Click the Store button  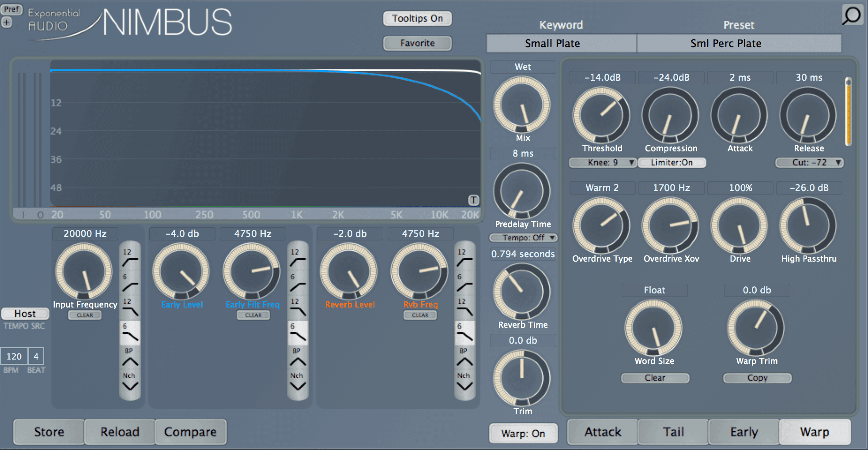click(49, 432)
